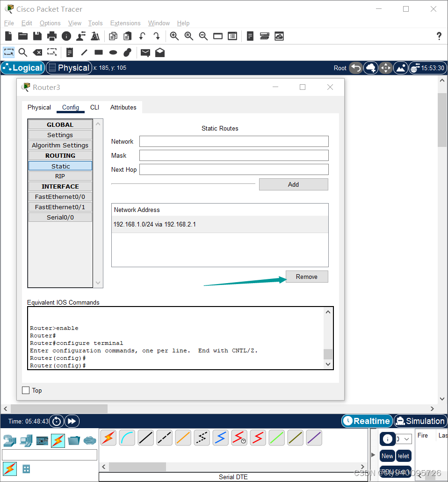Choose the Delete tool icon
Screen dimensions: 448x482
point(37,52)
